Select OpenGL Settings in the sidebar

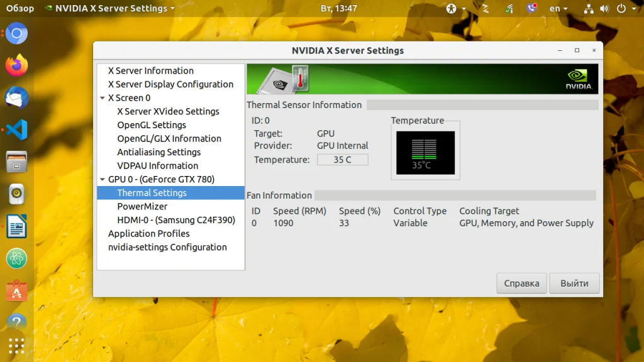click(152, 125)
